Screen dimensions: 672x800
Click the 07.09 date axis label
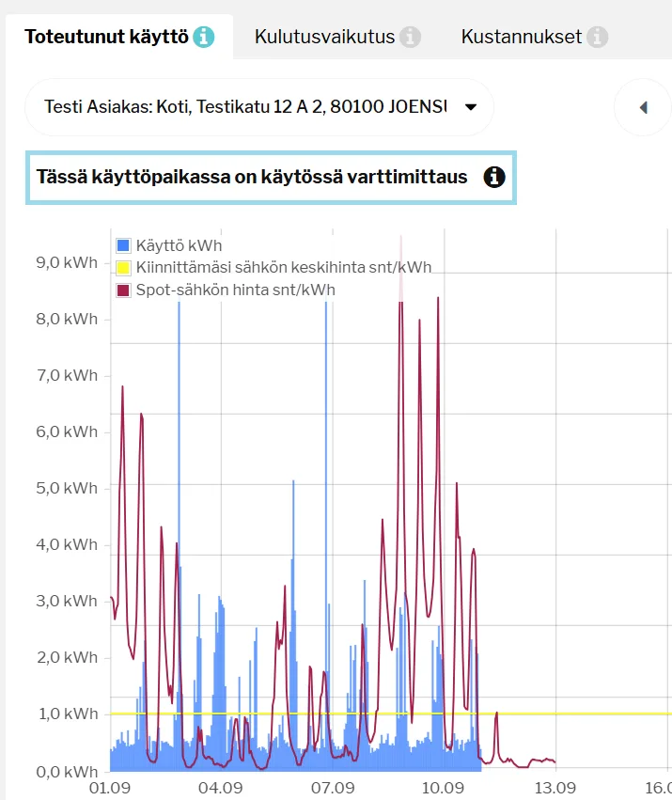pyautogui.click(x=332, y=787)
